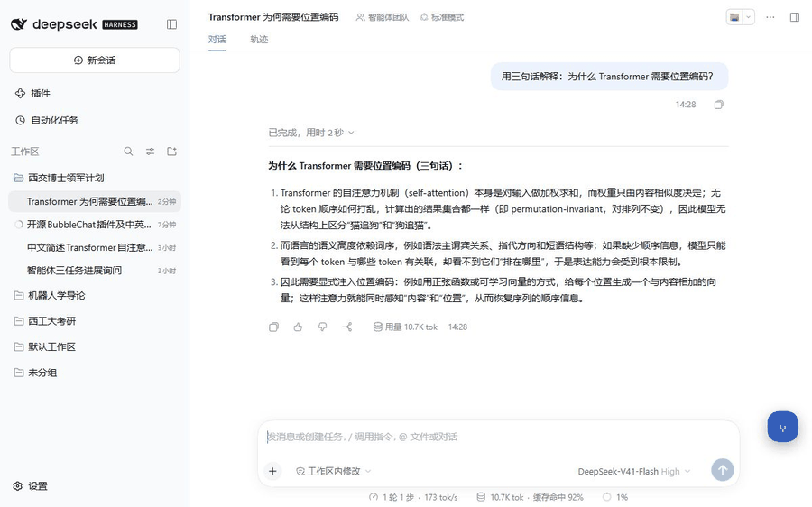Copy the assistant's response icon
812x507 pixels.
(274, 327)
